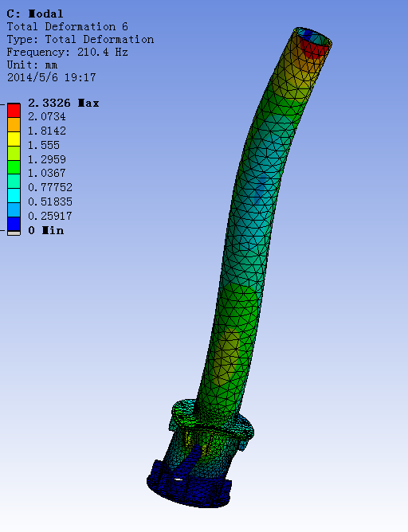Click the 0.25917 legend value
The width and height of the screenshot is (408, 532).
50,216
